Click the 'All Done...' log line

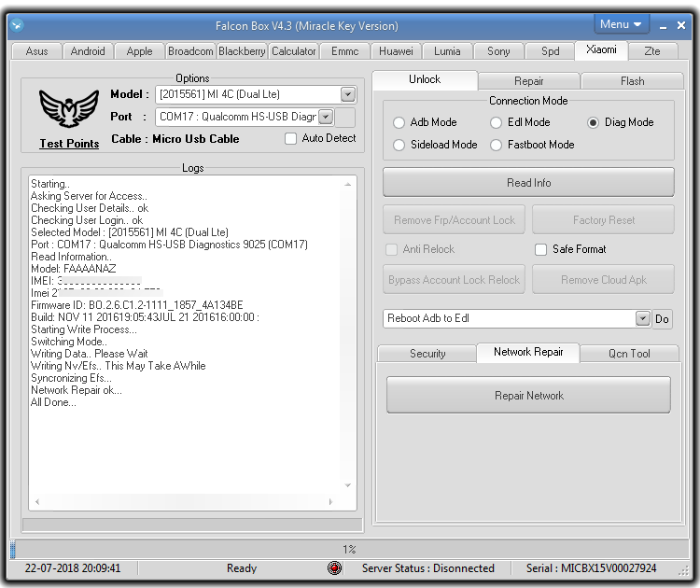point(53,402)
